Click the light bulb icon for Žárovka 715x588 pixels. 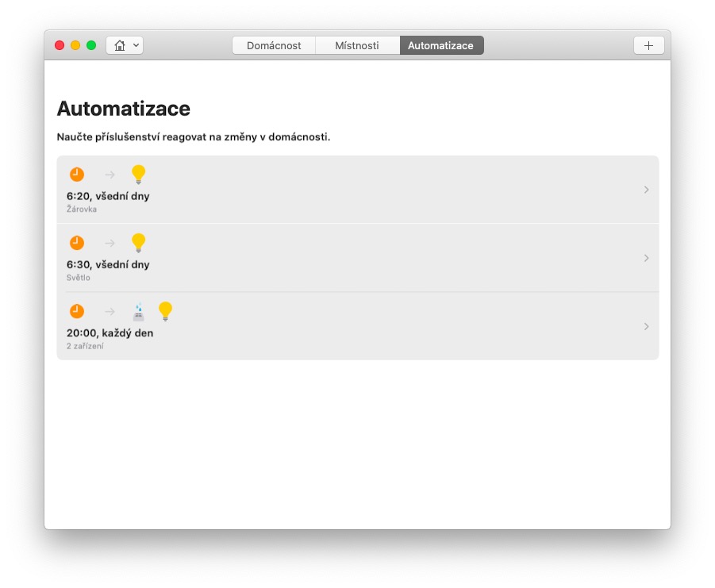coord(138,175)
